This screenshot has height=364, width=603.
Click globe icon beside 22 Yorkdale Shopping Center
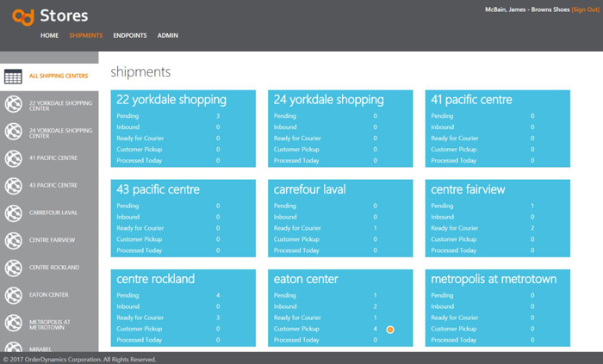pyautogui.click(x=14, y=104)
